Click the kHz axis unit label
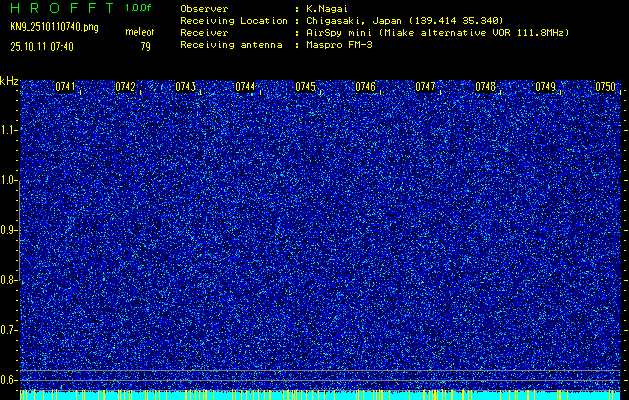The height and width of the screenshot is (400, 629). point(9,81)
